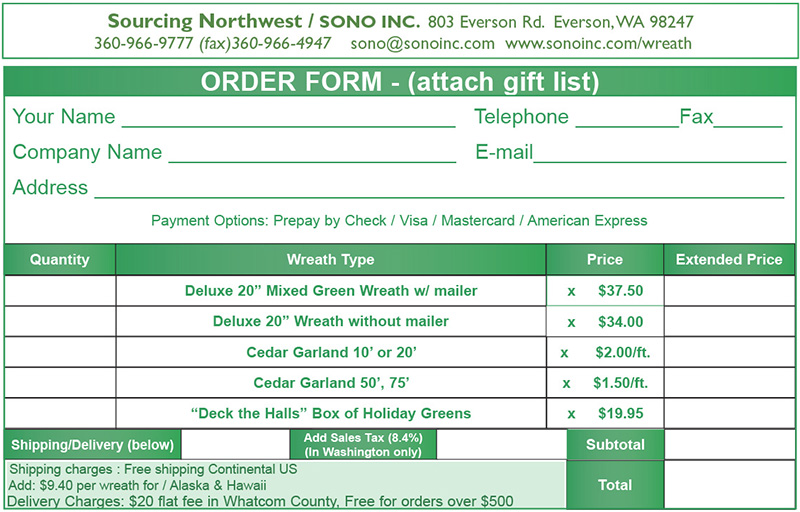Open the www.sonoinc.com/wreath link
Viewport: 800px width, 512px height.
pos(598,43)
